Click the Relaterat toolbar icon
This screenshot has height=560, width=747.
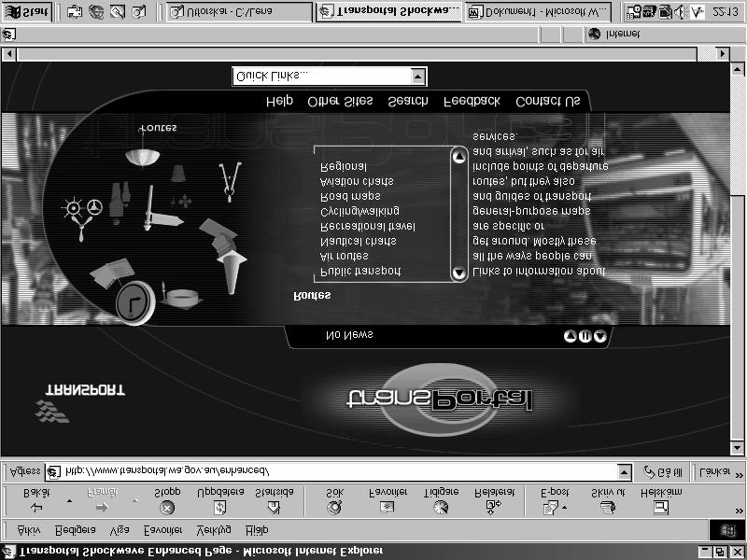point(494,508)
